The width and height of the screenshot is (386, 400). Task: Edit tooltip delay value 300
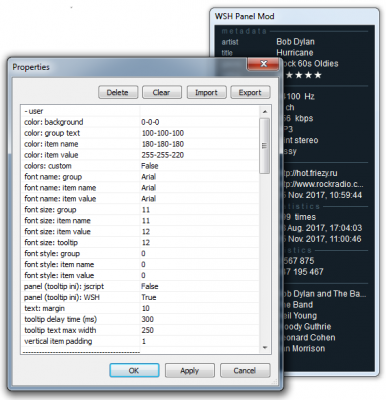148,319
